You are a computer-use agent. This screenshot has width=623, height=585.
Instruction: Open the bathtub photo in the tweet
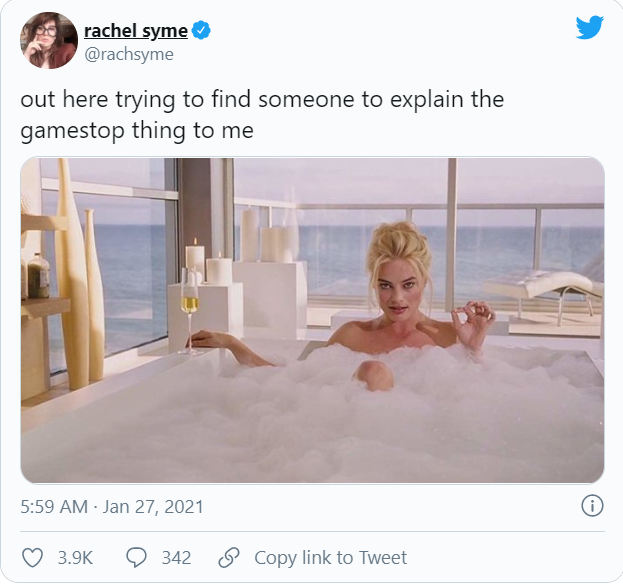pyautogui.click(x=312, y=320)
